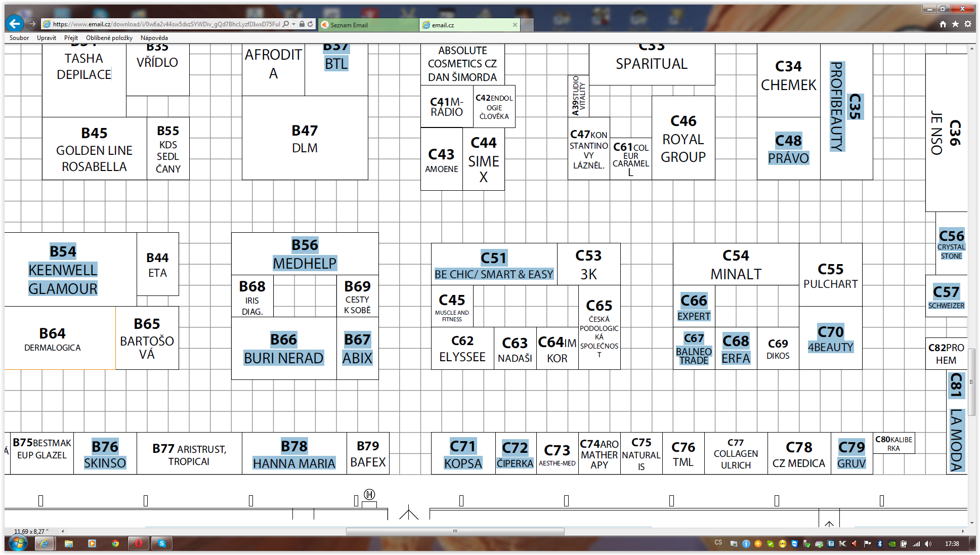Click the Refresh page icon in address bar
The image size is (980, 555).
tap(310, 24)
